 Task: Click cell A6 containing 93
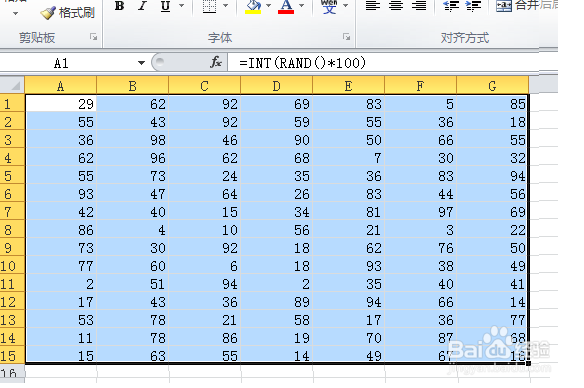click(61, 194)
